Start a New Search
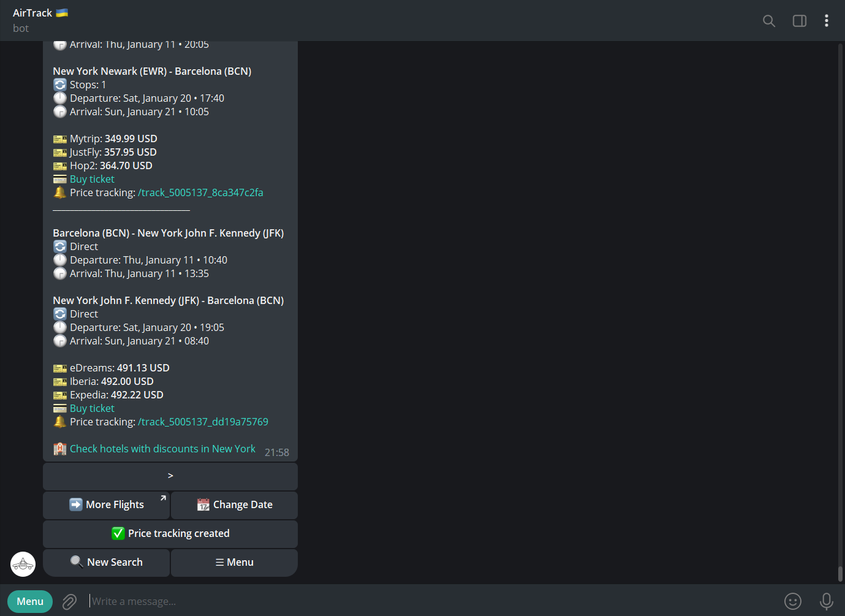This screenshot has width=845, height=616. (106, 563)
